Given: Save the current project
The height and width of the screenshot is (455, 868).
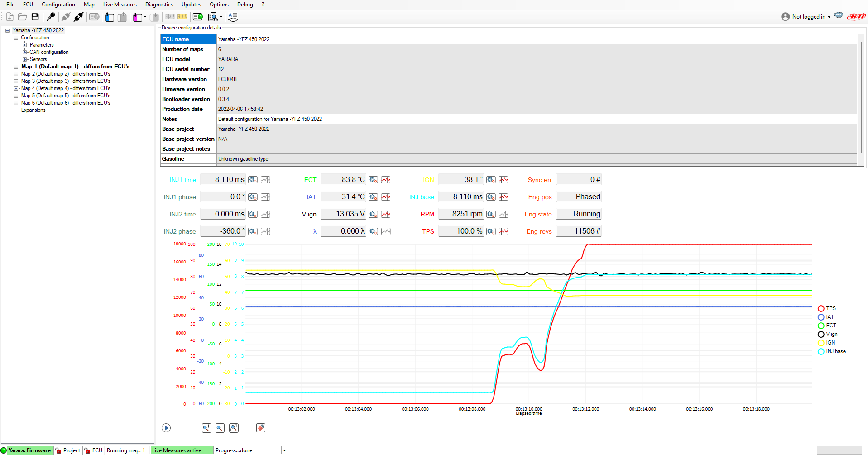Looking at the screenshot, I should point(35,17).
